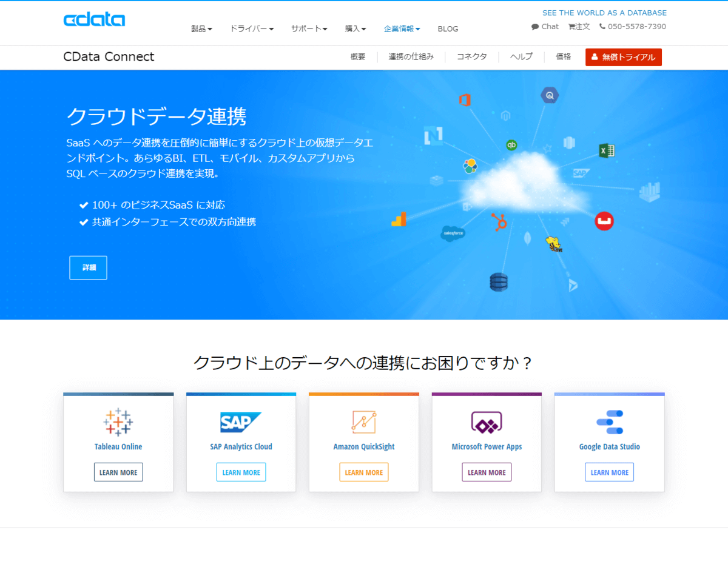Image resolution: width=728 pixels, height=564 pixels.
Task: Open the サポート dropdown
Action: click(x=309, y=29)
